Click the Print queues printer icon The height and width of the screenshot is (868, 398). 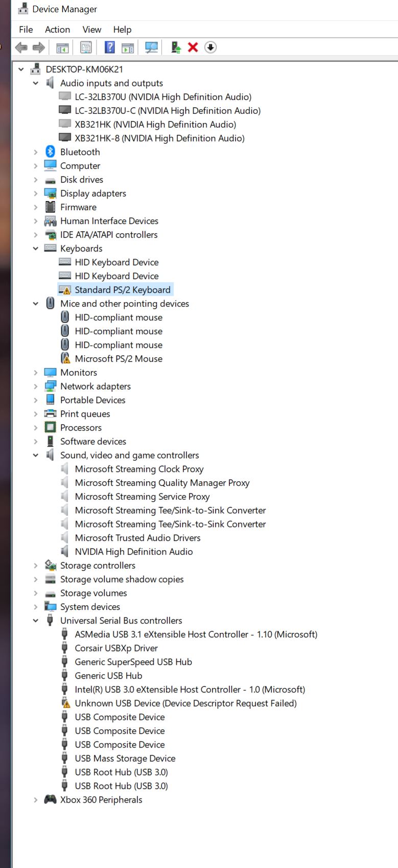[50, 413]
